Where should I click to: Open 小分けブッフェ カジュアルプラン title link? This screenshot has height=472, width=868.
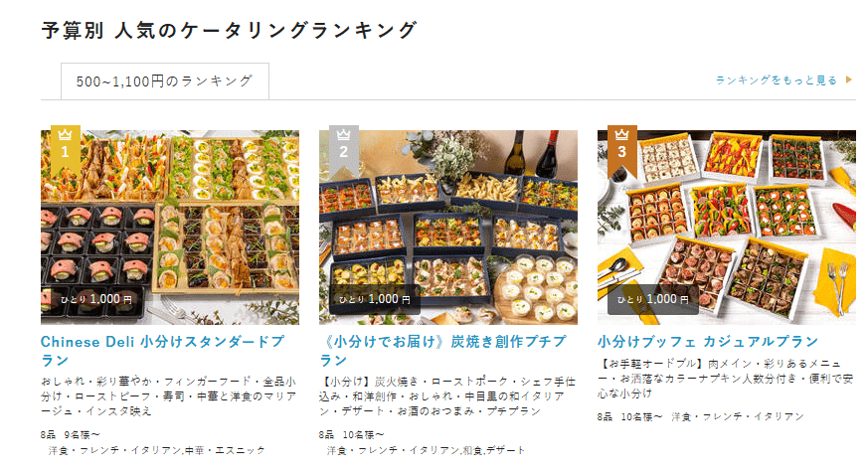(x=708, y=342)
